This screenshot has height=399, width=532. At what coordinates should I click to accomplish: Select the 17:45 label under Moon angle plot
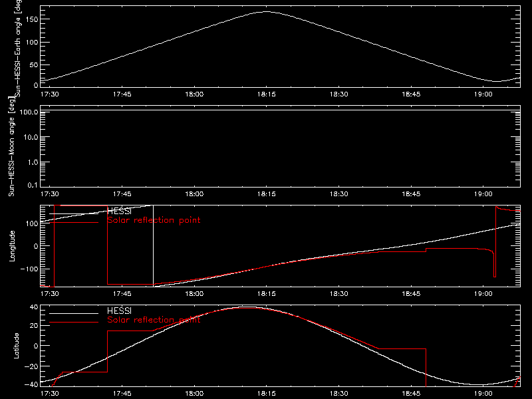(122, 194)
